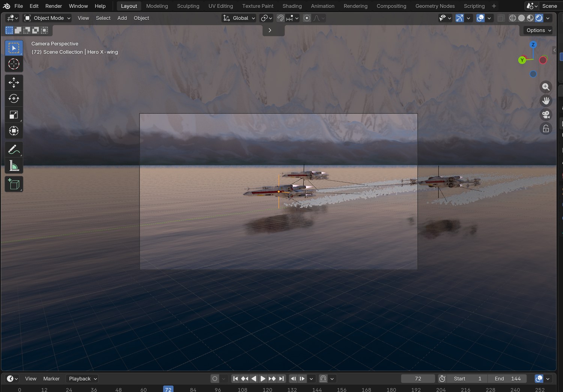
Task: Click the Blender logo menu icon
Action: click(6, 6)
